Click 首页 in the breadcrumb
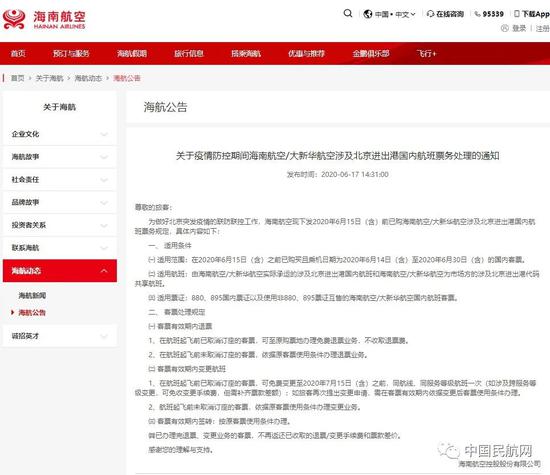This screenshot has width=550, height=475. pyautogui.click(x=18, y=78)
